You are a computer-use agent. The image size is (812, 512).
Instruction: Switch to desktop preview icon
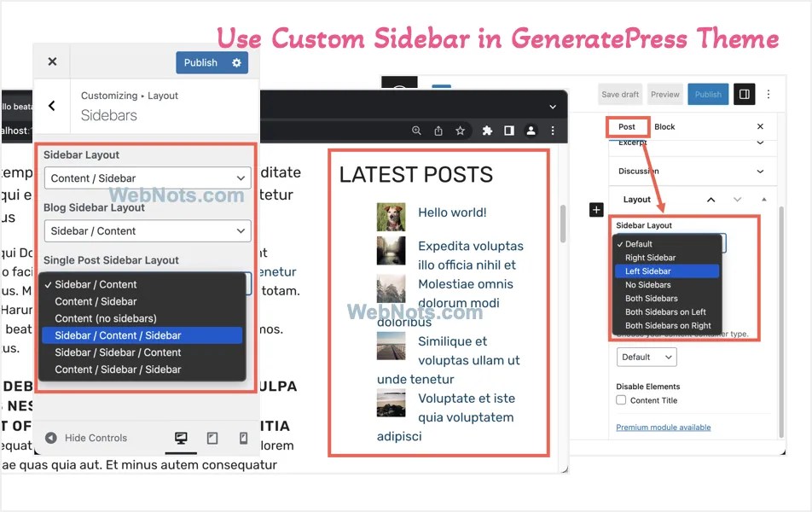[x=181, y=439]
